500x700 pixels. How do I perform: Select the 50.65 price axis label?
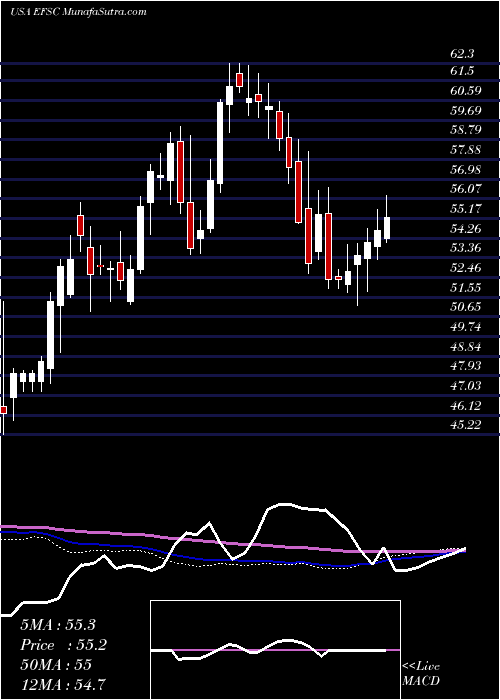466,307
